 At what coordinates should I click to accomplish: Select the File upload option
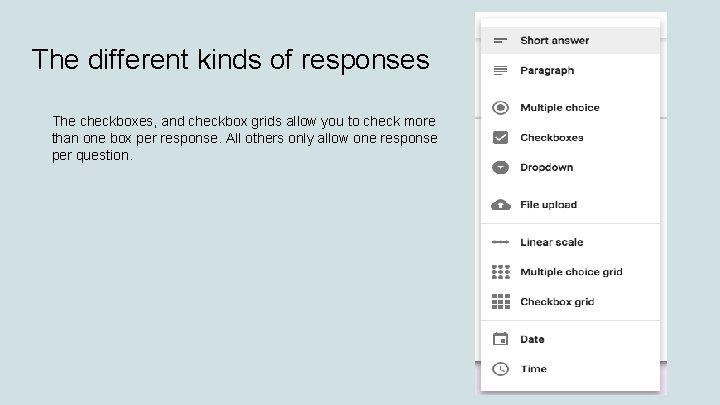548,205
